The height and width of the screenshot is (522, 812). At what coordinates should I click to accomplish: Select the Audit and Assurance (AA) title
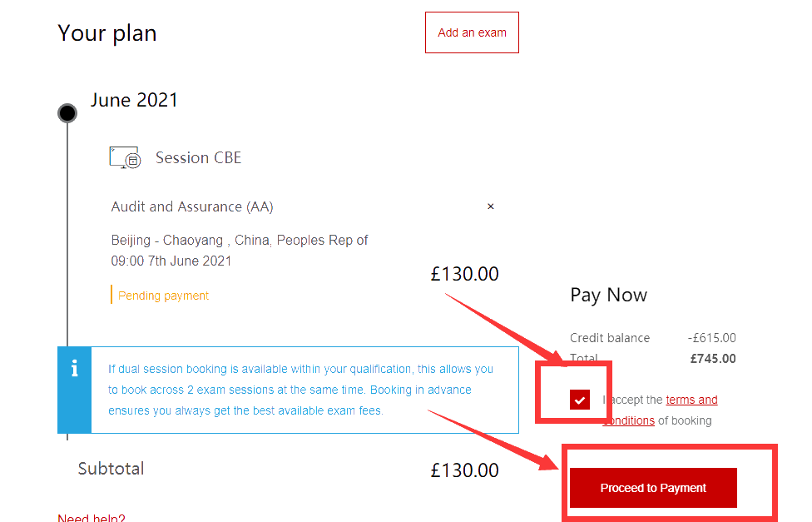(x=192, y=206)
